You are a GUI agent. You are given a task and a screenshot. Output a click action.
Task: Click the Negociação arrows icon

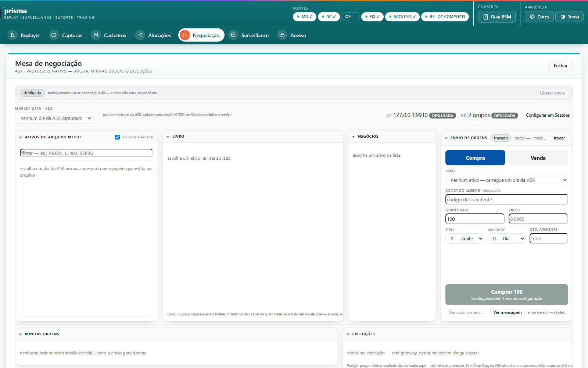coord(185,35)
